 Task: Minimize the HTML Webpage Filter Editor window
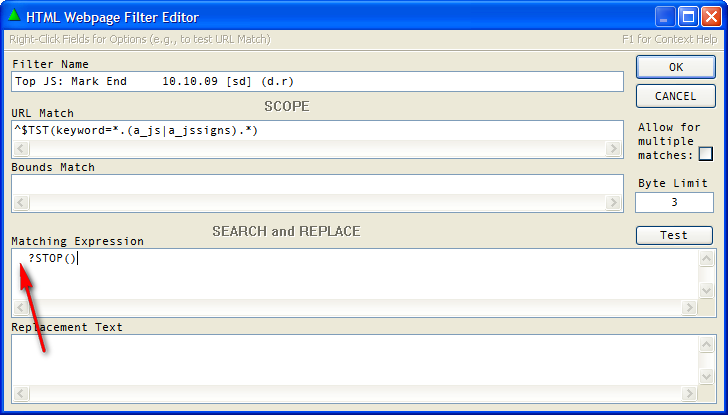point(665,17)
